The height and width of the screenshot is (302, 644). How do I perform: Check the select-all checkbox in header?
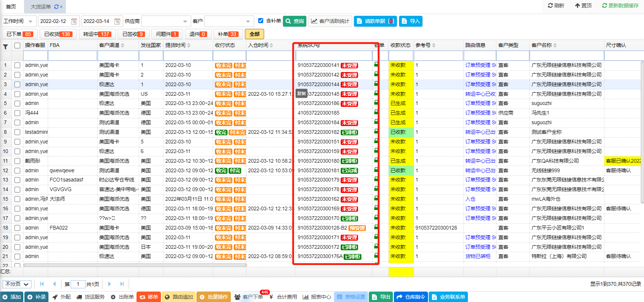click(17, 45)
